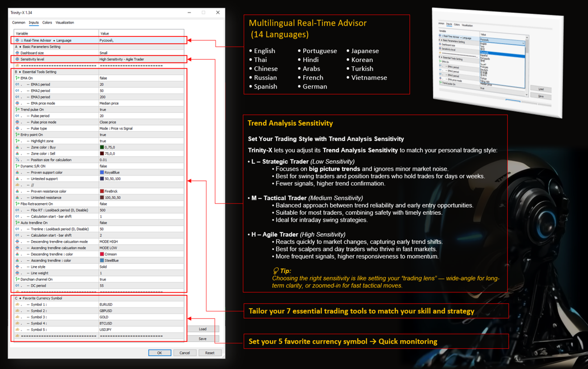
Task: Click the Highlight zone row icon
Action: (x=17, y=141)
